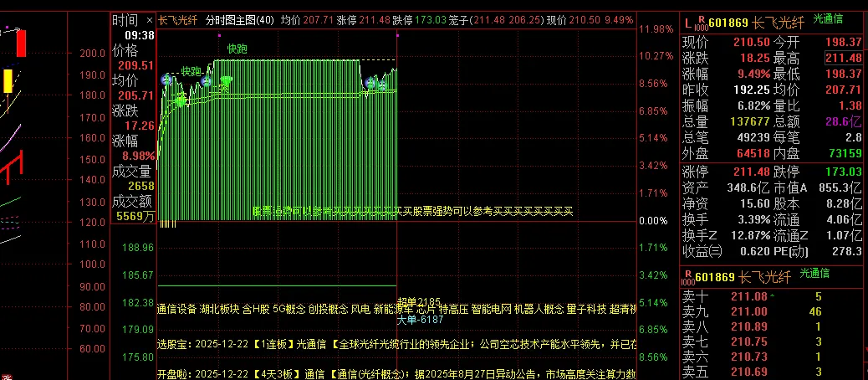Click the red L marker icon before 601869

point(687,23)
